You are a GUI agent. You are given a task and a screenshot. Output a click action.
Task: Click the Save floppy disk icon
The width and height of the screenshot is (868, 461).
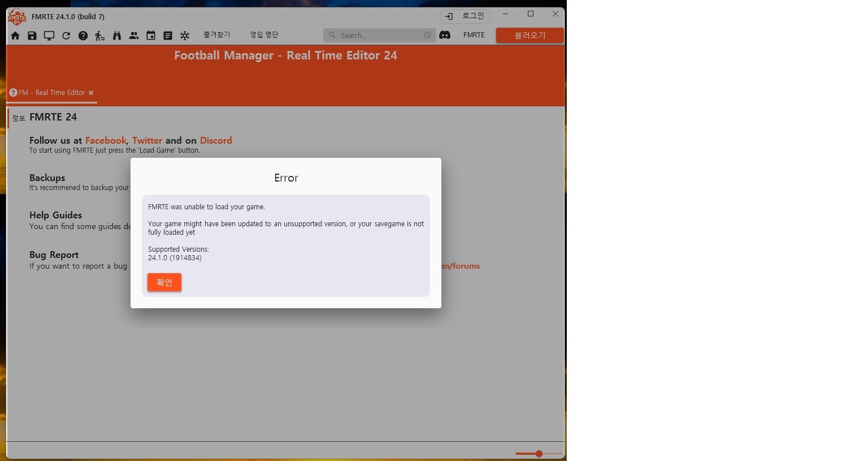32,36
